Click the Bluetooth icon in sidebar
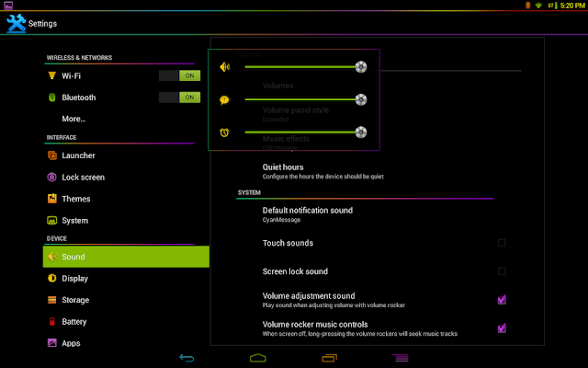Viewport: 588px width, 368px height. pos(52,98)
